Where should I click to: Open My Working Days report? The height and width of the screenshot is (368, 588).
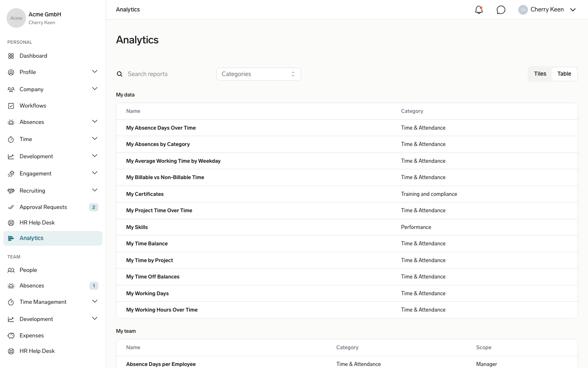tap(147, 294)
